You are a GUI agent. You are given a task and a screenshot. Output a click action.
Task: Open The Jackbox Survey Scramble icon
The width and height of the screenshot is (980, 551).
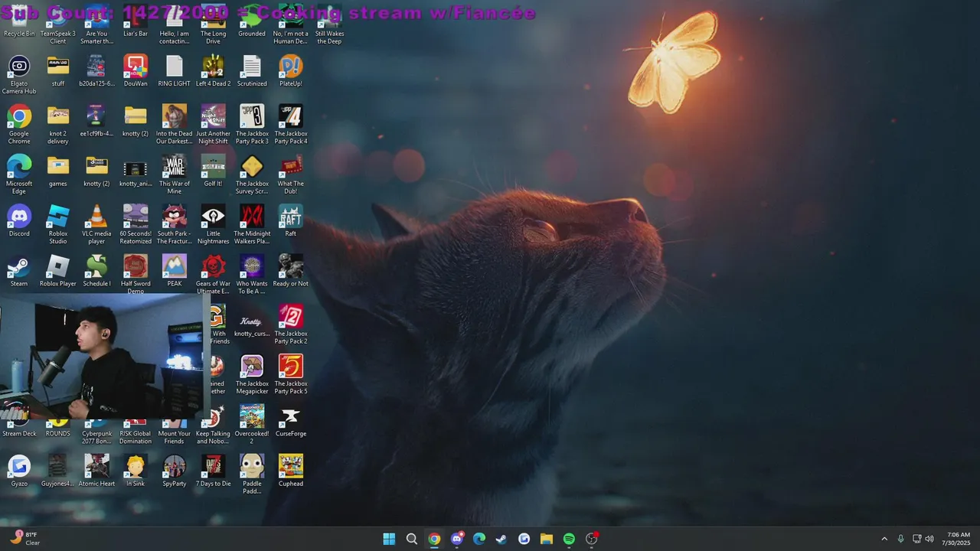252,174
